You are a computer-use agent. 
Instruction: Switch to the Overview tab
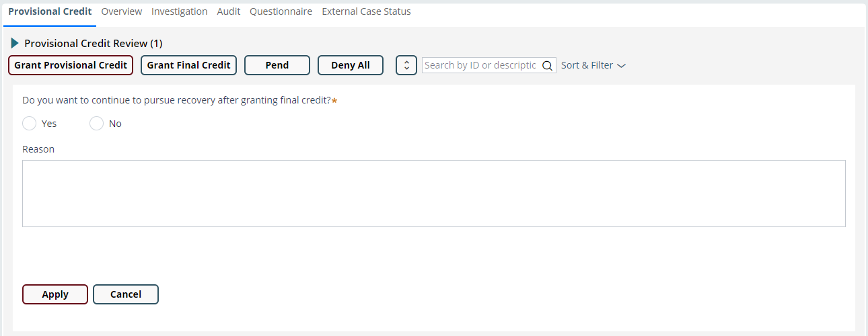pos(121,11)
